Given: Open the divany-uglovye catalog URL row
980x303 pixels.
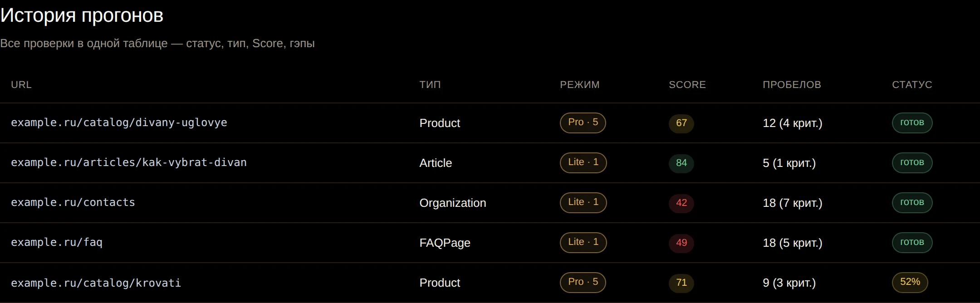Looking at the screenshot, I should tap(119, 122).
